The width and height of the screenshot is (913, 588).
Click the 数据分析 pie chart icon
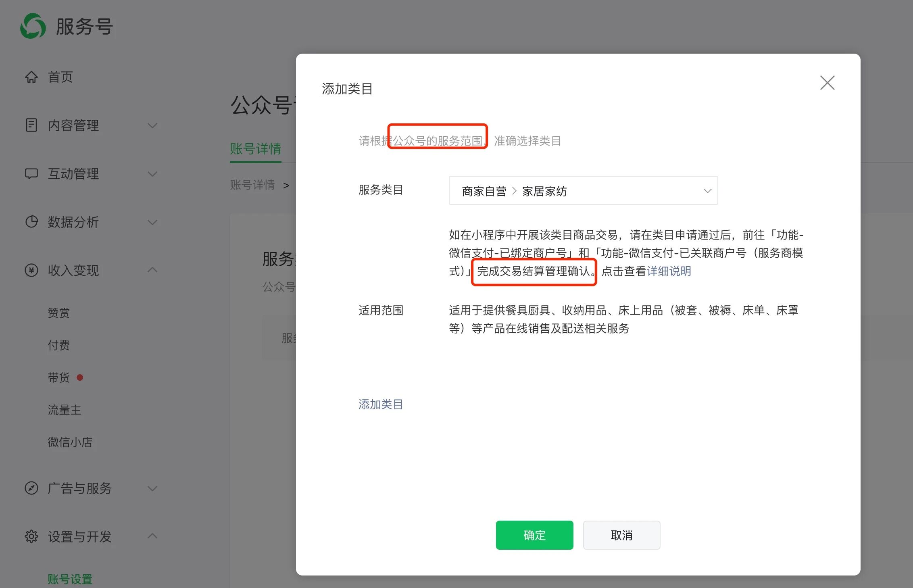coord(31,222)
